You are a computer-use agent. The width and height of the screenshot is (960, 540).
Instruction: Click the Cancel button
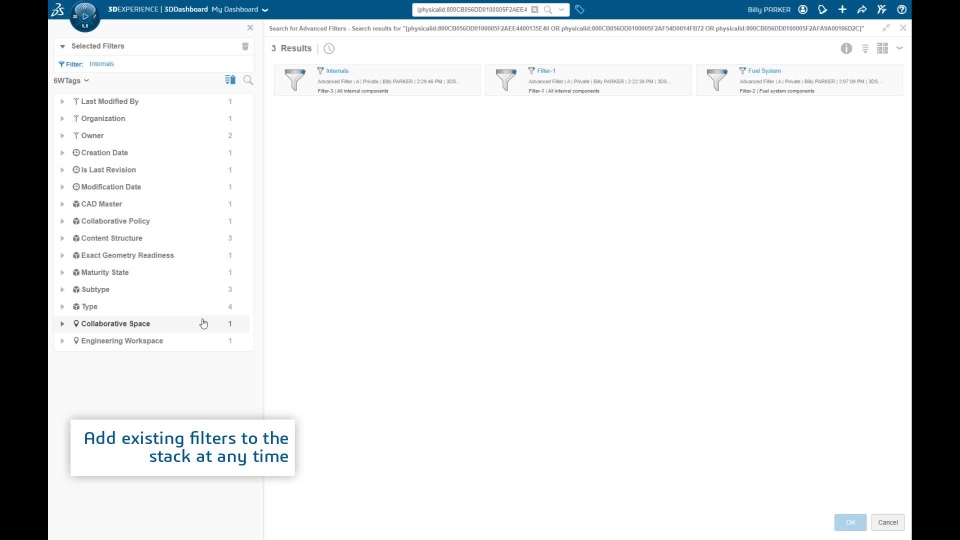[888, 522]
